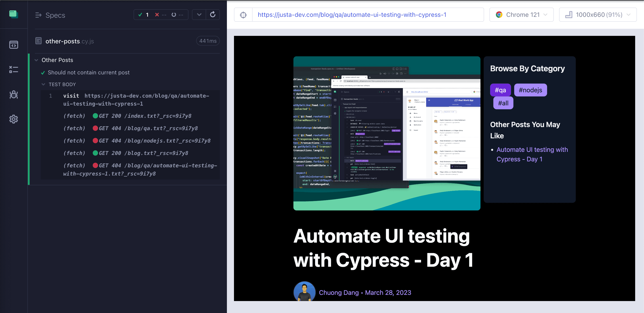The width and height of the screenshot is (644, 313).
Task: Select the GET 404 /blog/nodejs.txt fetch entry
Action: [x=130, y=141]
